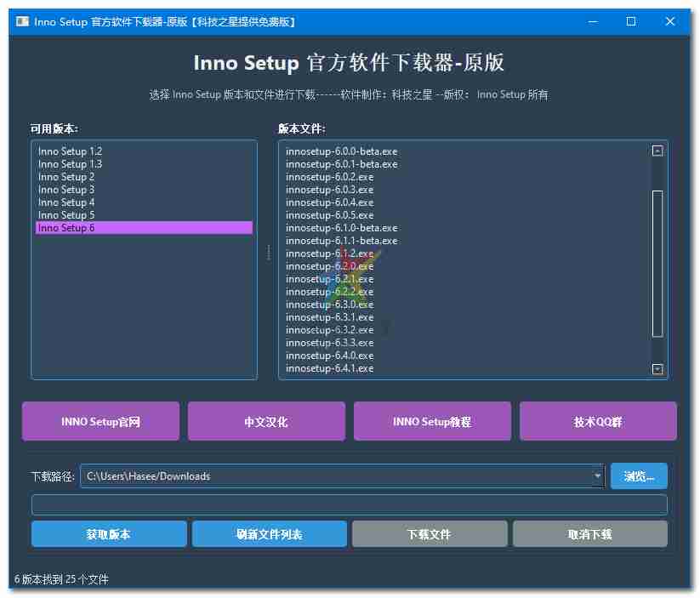Click the download progress bar
Image resolution: width=700 pixels, height=598 pixels.
(x=349, y=505)
